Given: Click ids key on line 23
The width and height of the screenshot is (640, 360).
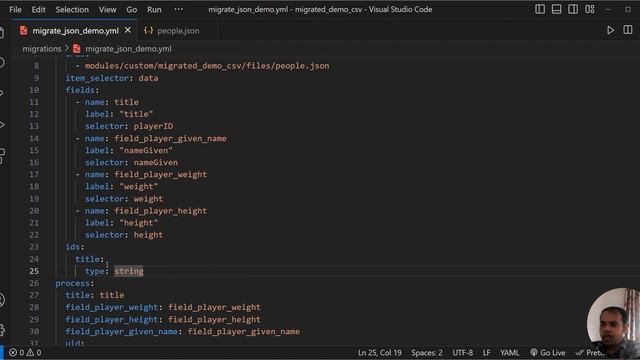Looking at the screenshot, I should click(x=73, y=247).
